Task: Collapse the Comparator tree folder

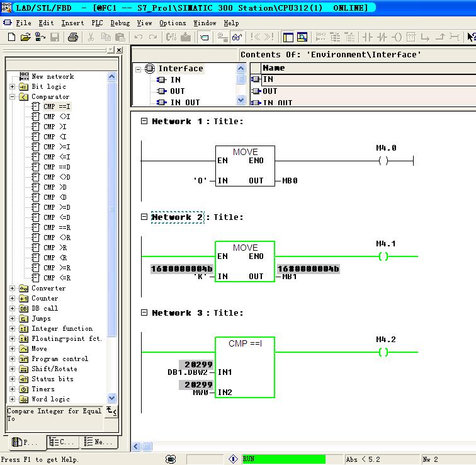Action: pos(13,97)
